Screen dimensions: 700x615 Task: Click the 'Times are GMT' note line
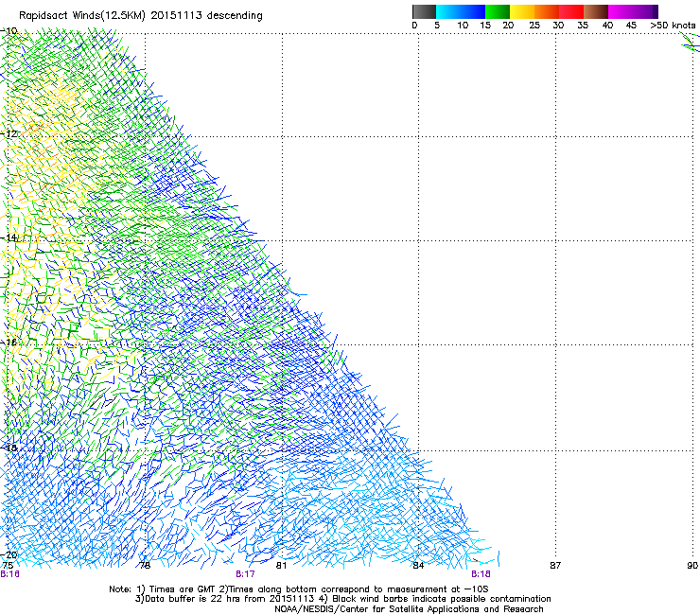pyautogui.click(x=299, y=589)
